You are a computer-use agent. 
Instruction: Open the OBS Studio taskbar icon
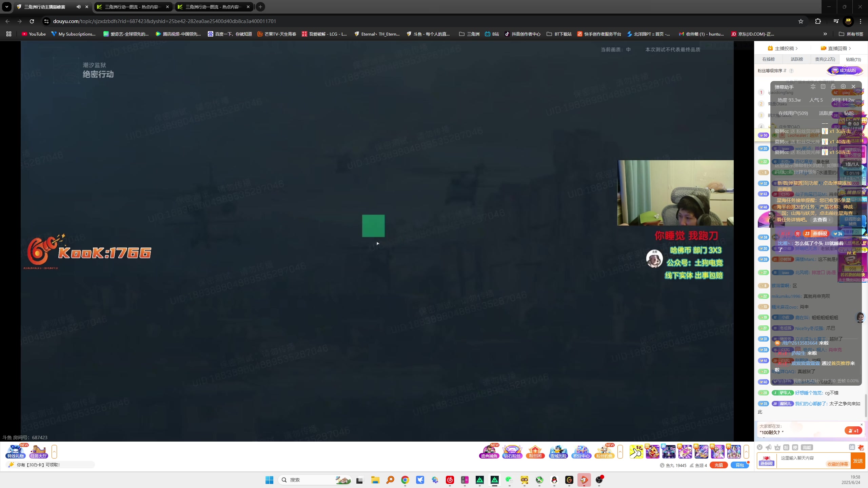pyautogui.click(x=599, y=480)
